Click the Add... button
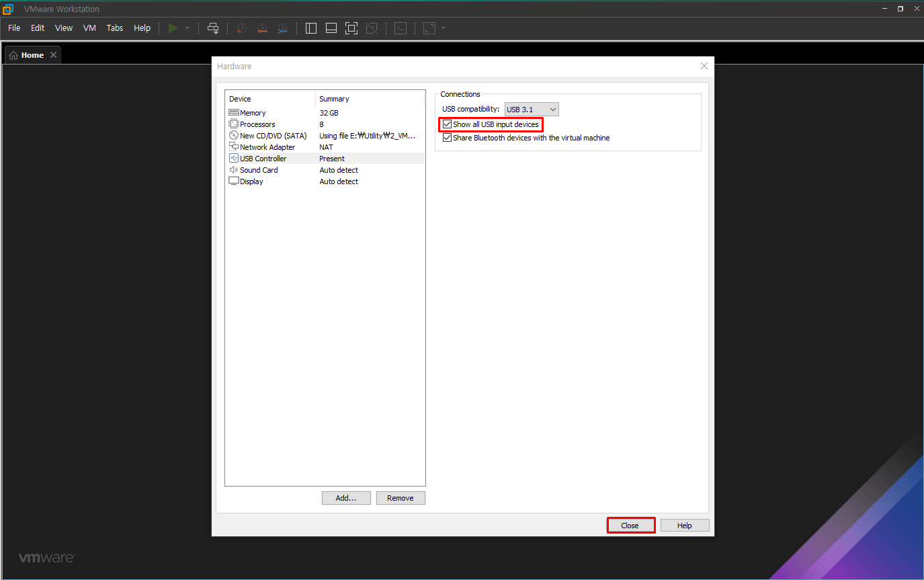The width and height of the screenshot is (924, 580). pos(346,498)
